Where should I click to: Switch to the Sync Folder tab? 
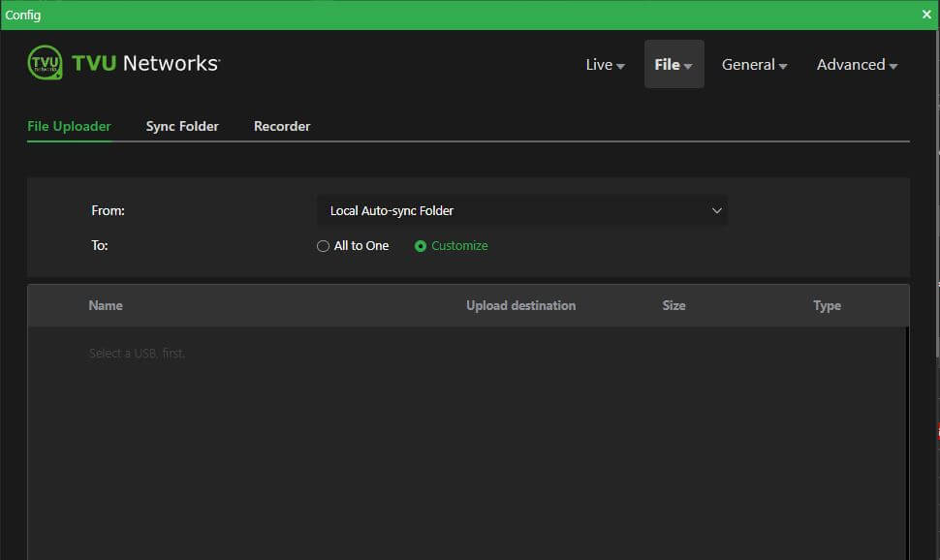[x=182, y=127]
